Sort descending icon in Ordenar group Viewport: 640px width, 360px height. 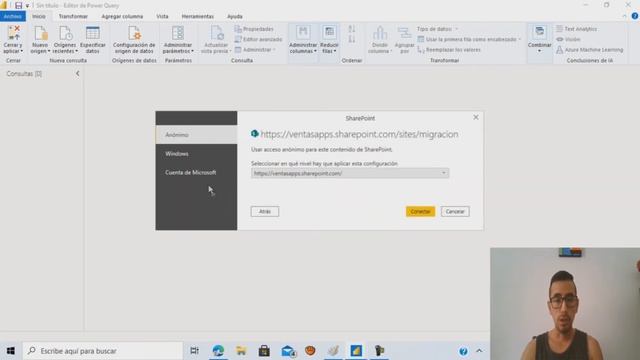tap(352, 40)
